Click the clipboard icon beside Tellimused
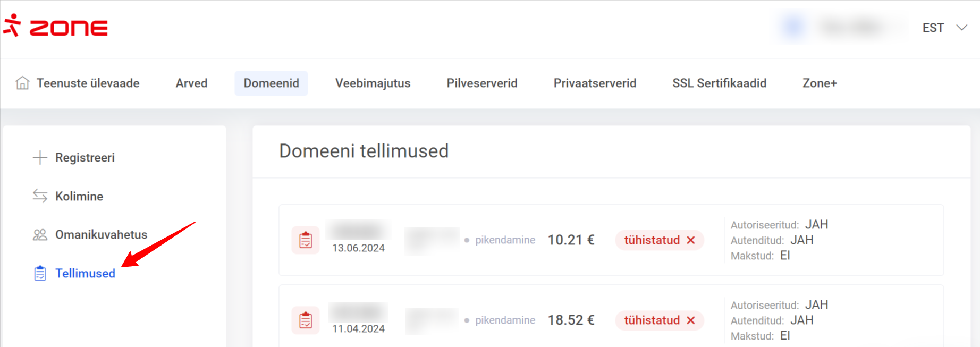Viewport: 980px width, 347px height. click(40, 273)
